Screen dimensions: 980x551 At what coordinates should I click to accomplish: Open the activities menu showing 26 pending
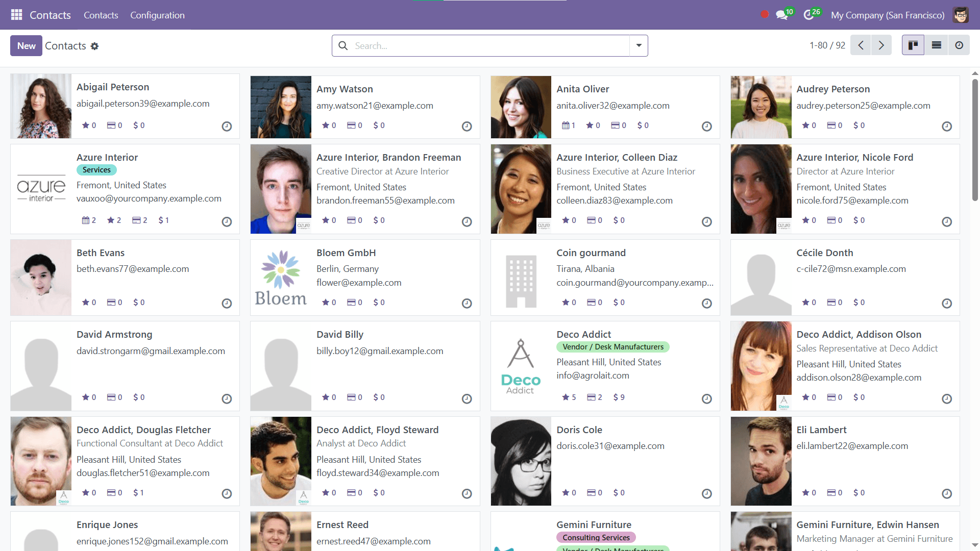coord(809,15)
